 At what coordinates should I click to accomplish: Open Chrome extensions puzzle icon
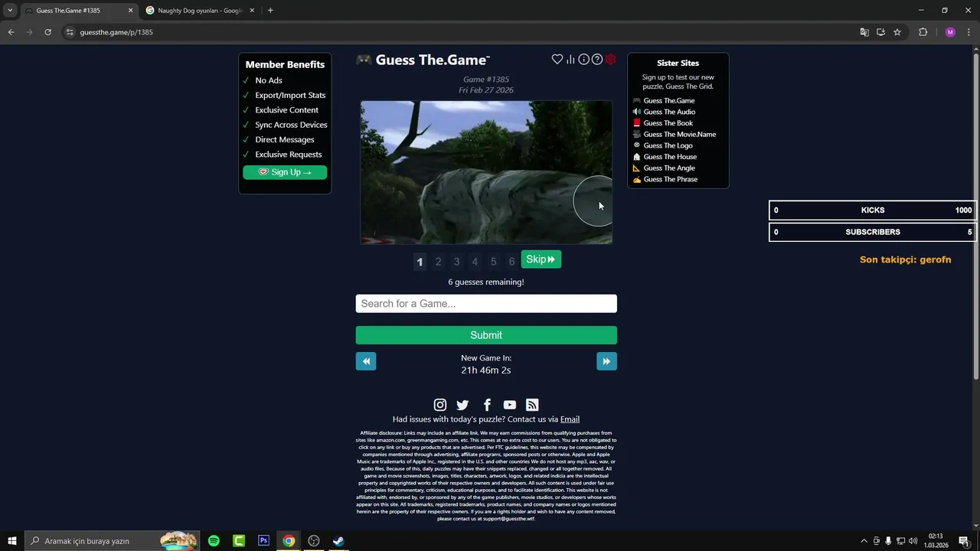(x=923, y=32)
